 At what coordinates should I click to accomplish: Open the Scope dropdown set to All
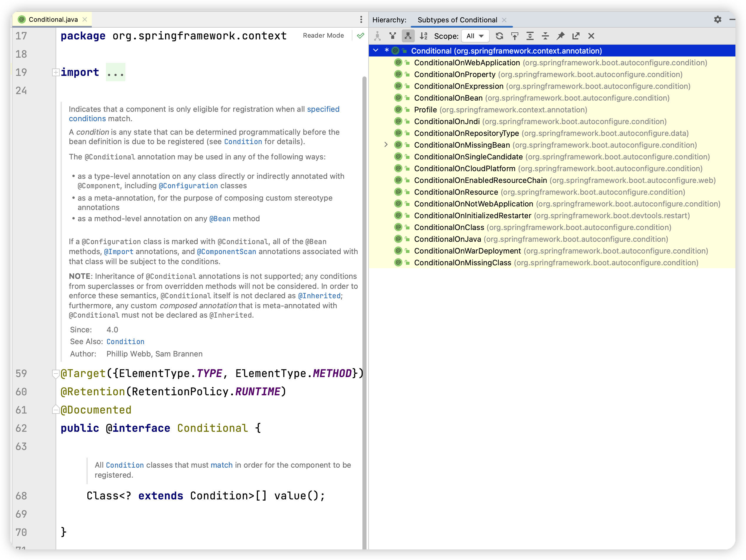(476, 36)
